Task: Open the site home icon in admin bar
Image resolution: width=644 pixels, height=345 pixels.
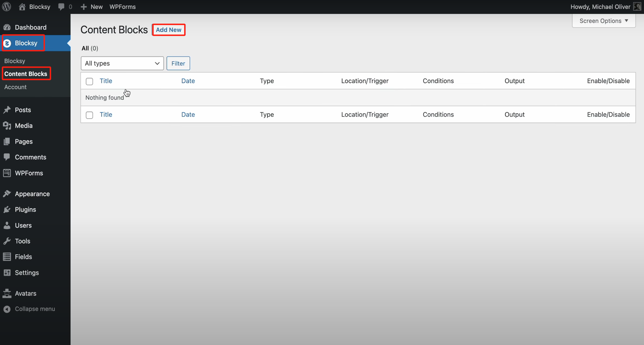Action: coord(22,6)
